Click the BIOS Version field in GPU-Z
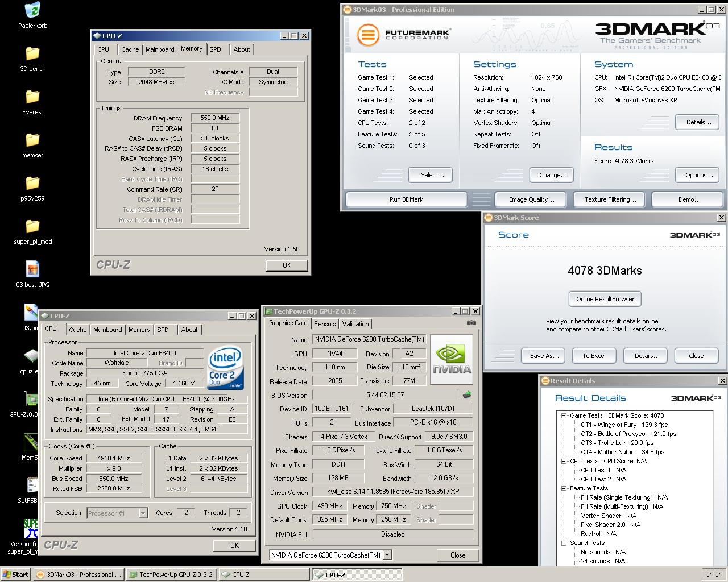The height and width of the screenshot is (582, 728). [385, 395]
